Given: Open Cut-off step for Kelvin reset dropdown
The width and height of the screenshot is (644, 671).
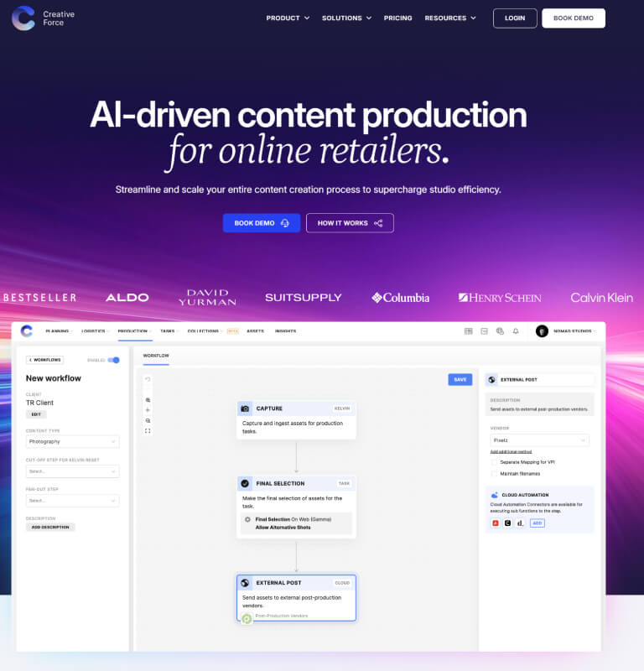Looking at the screenshot, I should [72, 471].
